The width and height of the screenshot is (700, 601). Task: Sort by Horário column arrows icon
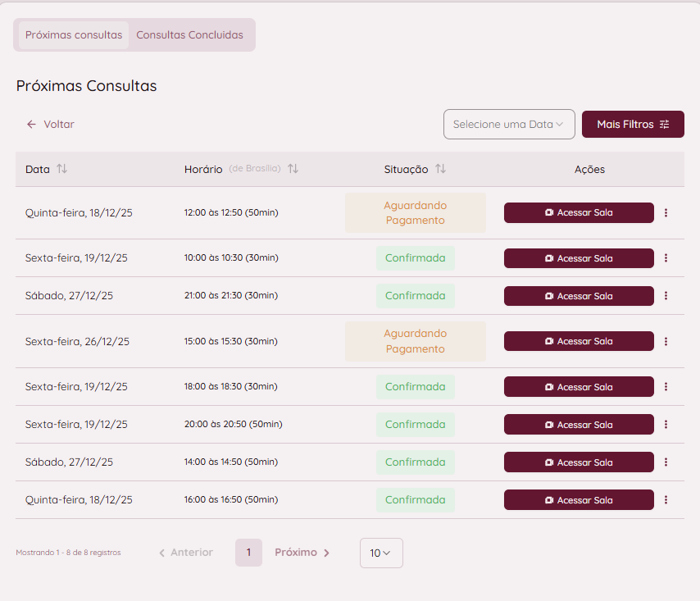click(293, 169)
